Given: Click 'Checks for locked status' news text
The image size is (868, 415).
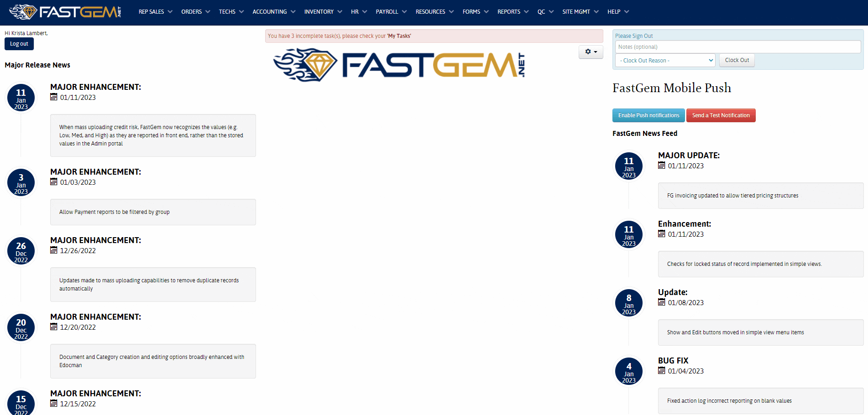Looking at the screenshot, I should coord(744,264).
